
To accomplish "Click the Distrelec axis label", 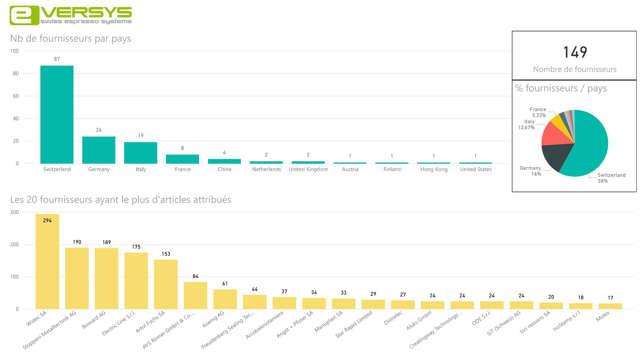I will pyautogui.click(x=393, y=318).
